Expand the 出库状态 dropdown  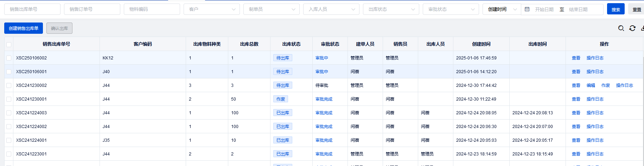391,9
